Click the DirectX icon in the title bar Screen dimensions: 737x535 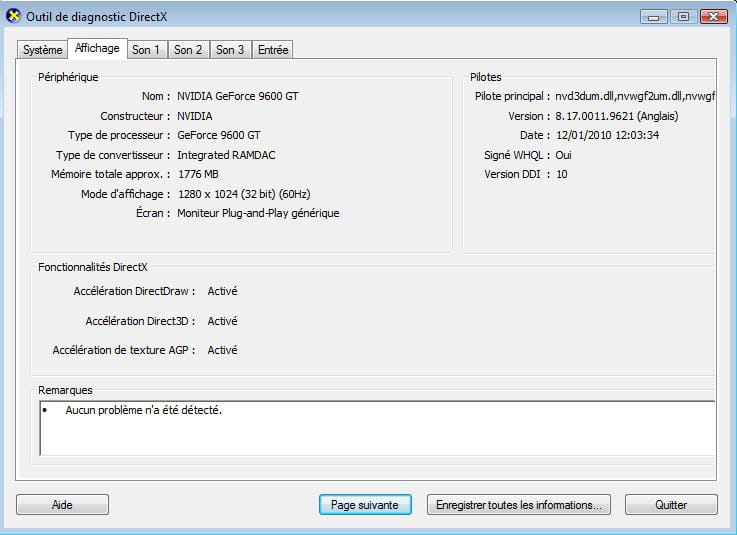[13, 15]
